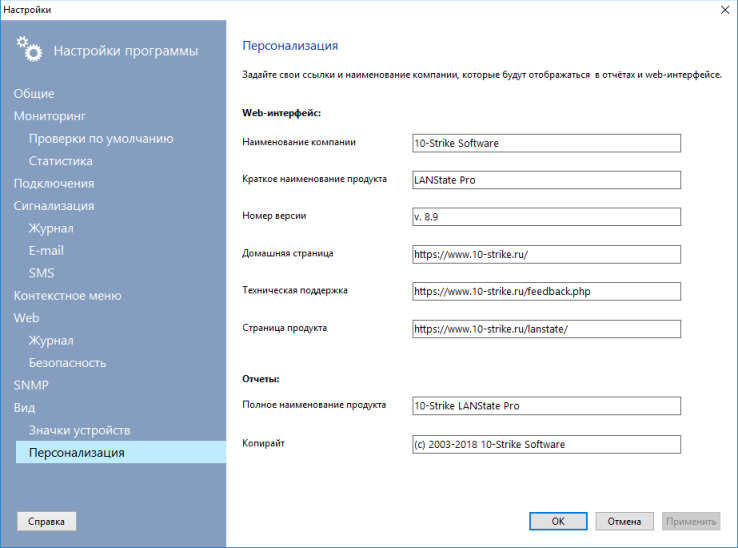Select Подключения in the sidebar
The width and height of the screenshot is (738, 548).
click(54, 184)
